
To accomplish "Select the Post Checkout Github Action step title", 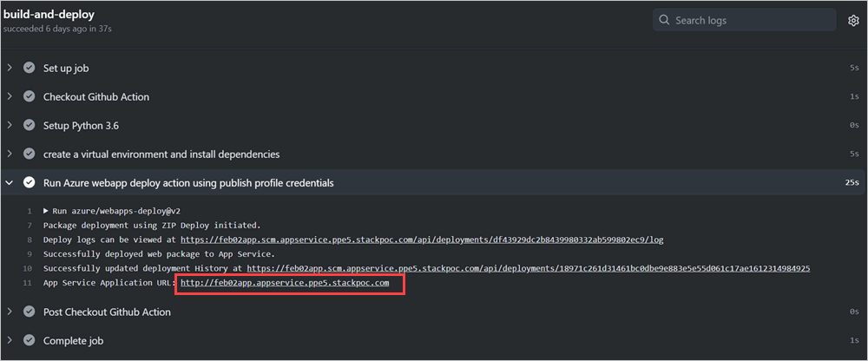I will 107,312.
